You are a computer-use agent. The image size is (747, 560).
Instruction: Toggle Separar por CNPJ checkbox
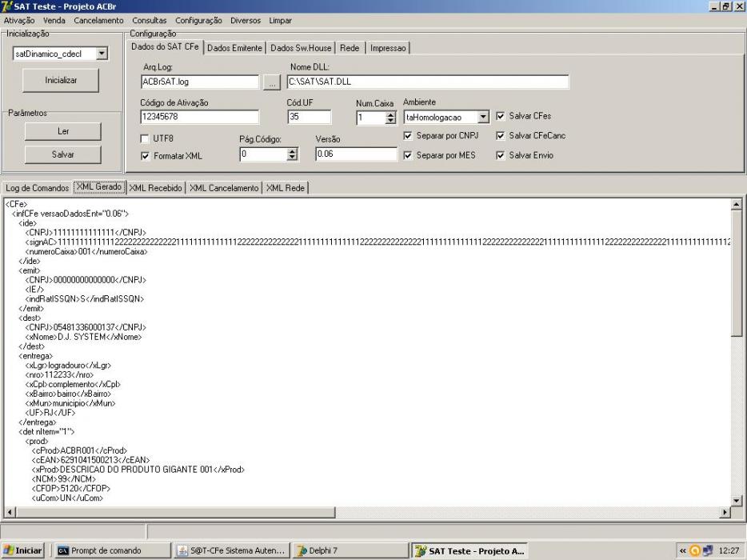pyautogui.click(x=408, y=136)
